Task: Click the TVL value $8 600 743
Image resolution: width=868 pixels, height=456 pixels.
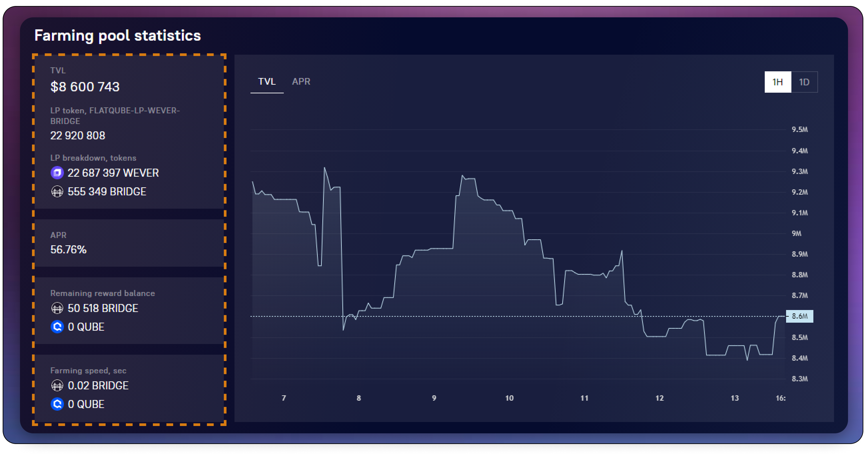Action: pos(85,87)
